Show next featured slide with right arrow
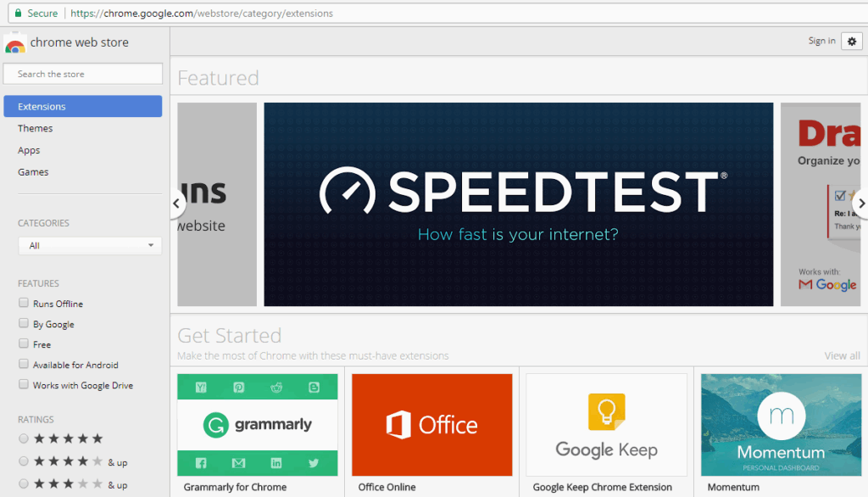 [x=861, y=204]
